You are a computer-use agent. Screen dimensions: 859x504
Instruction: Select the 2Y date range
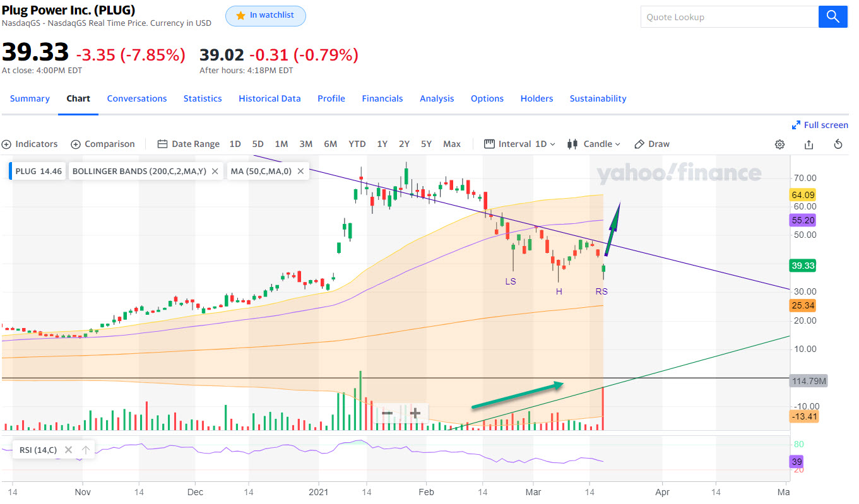404,144
